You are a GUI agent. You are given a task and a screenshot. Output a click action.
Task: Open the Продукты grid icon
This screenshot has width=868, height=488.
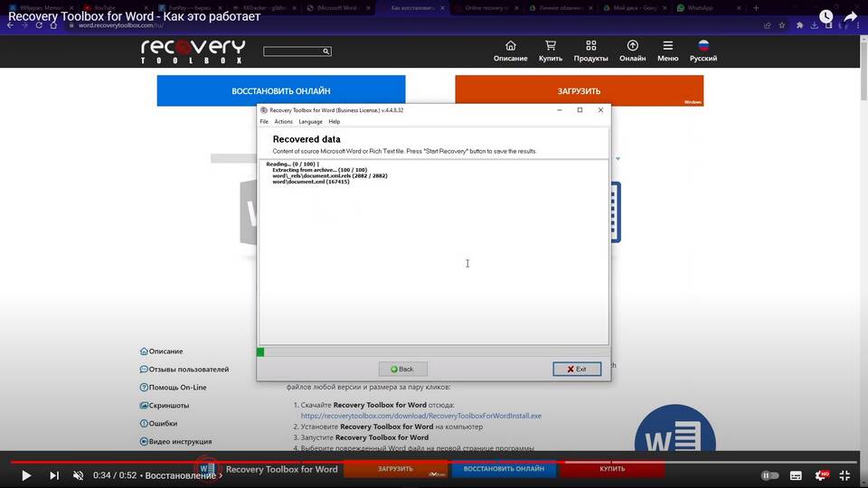(x=590, y=46)
